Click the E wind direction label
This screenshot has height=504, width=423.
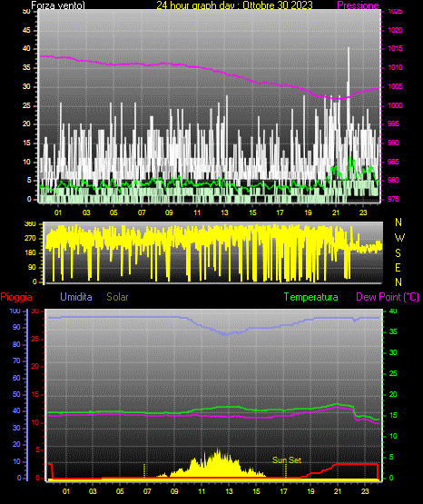coord(398,267)
